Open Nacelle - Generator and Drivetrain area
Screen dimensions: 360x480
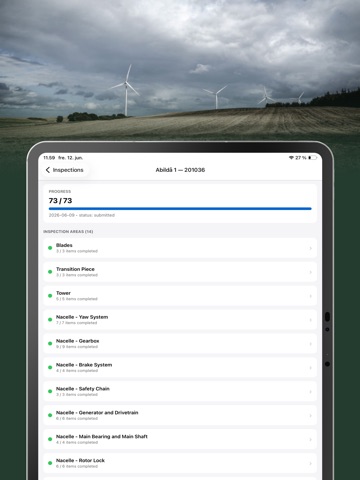click(x=180, y=416)
